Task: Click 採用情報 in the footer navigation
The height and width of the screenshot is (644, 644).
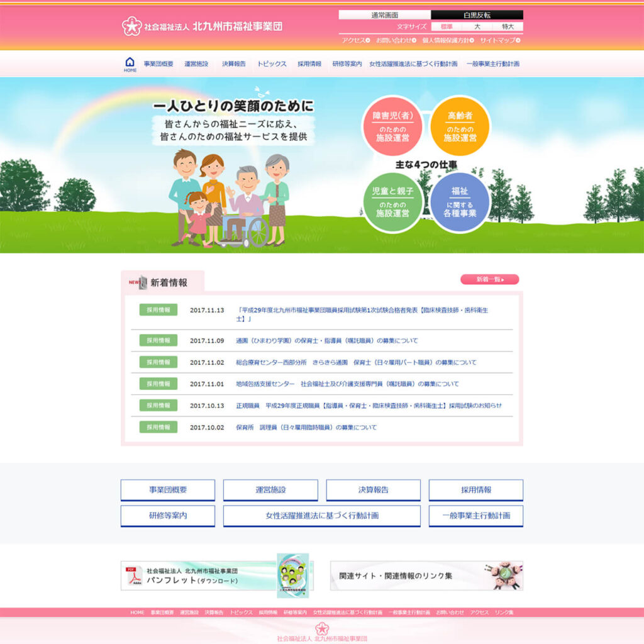Action: tap(268, 613)
